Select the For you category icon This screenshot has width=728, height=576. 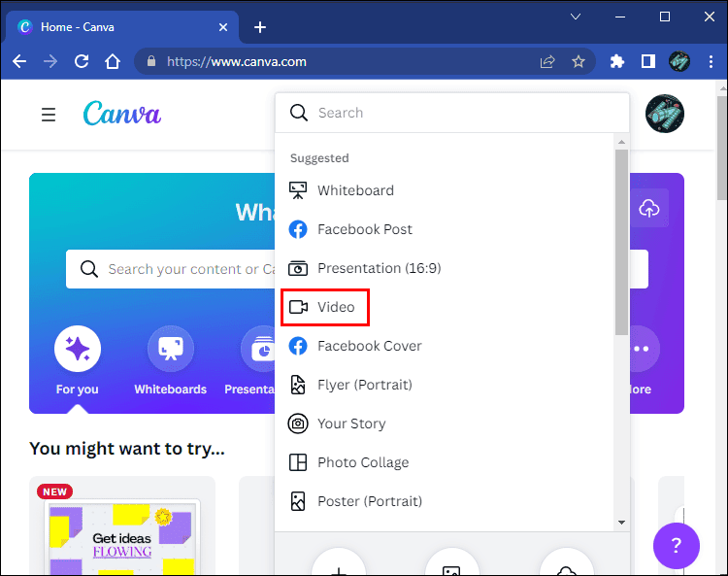point(78,349)
